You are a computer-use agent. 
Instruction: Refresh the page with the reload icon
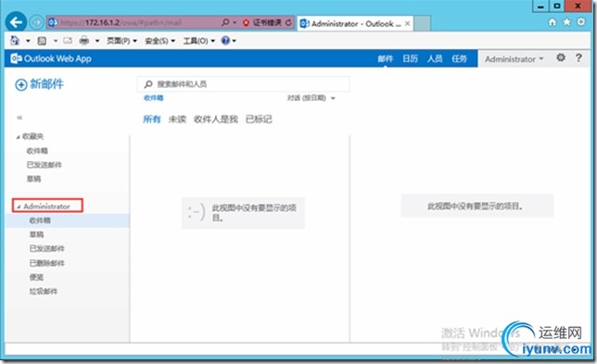[x=288, y=23]
